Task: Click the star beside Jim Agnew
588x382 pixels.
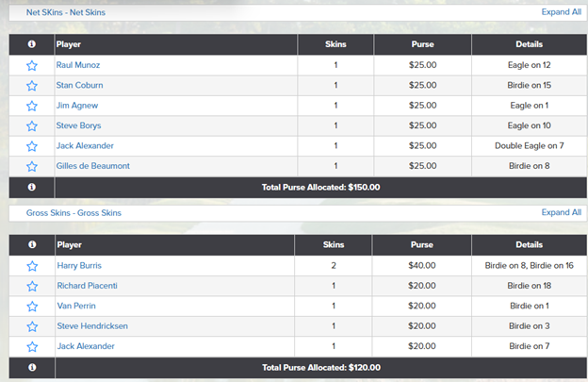Action: (x=32, y=106)
